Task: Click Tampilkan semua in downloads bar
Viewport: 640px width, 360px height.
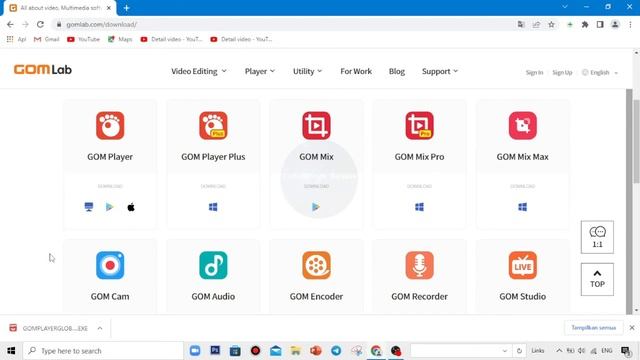Action: click(593, 328)
